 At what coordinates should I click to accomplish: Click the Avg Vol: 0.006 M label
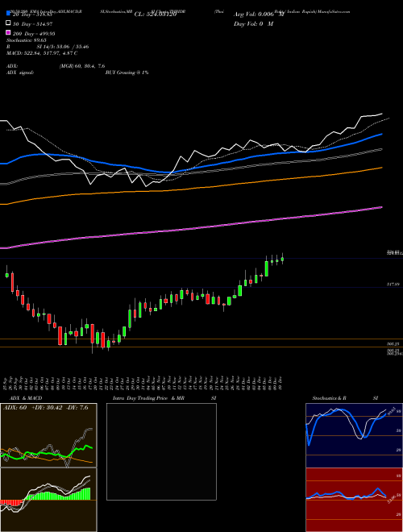259,15
